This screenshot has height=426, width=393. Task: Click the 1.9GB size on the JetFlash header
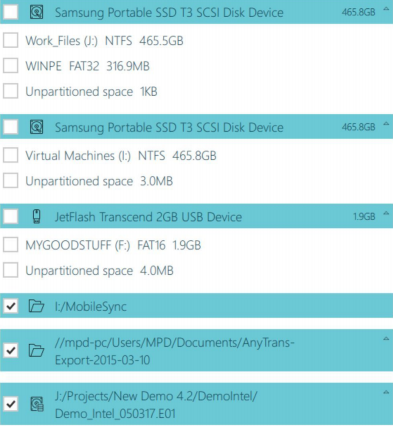pos(364,217)
